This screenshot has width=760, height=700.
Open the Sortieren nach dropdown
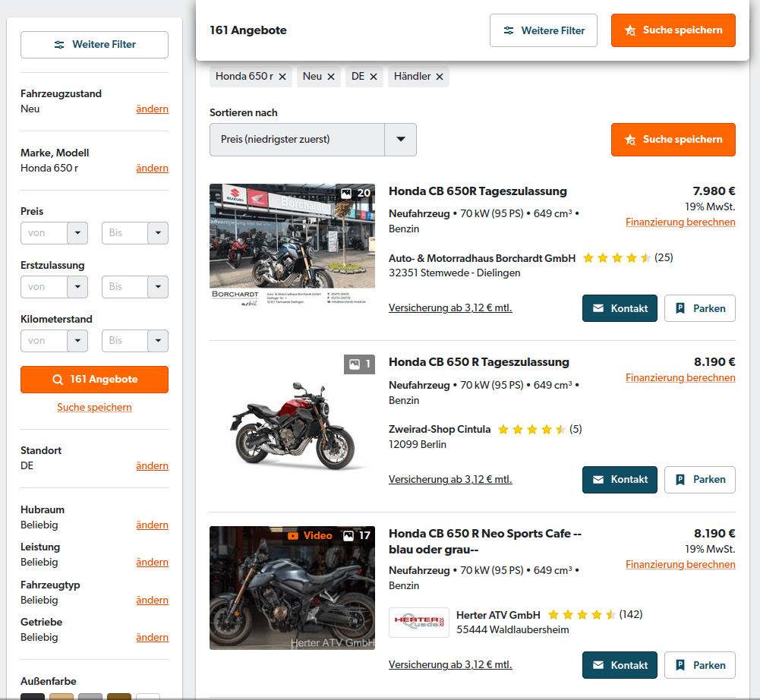pos(313,140)
